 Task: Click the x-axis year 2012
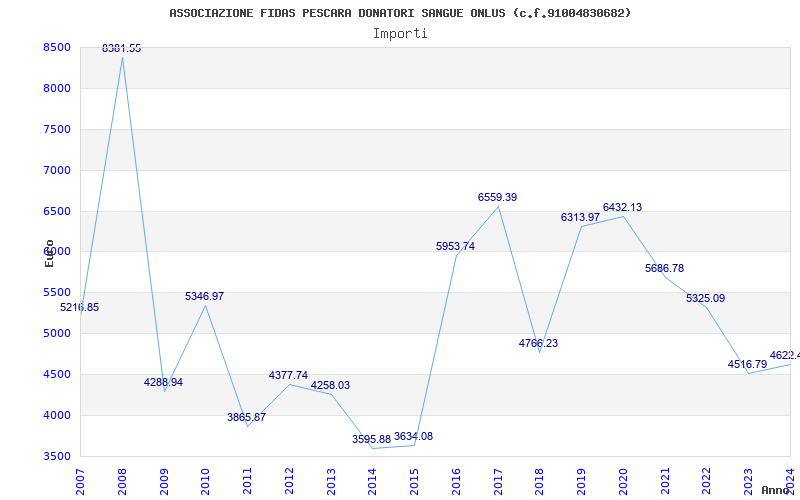289,482
